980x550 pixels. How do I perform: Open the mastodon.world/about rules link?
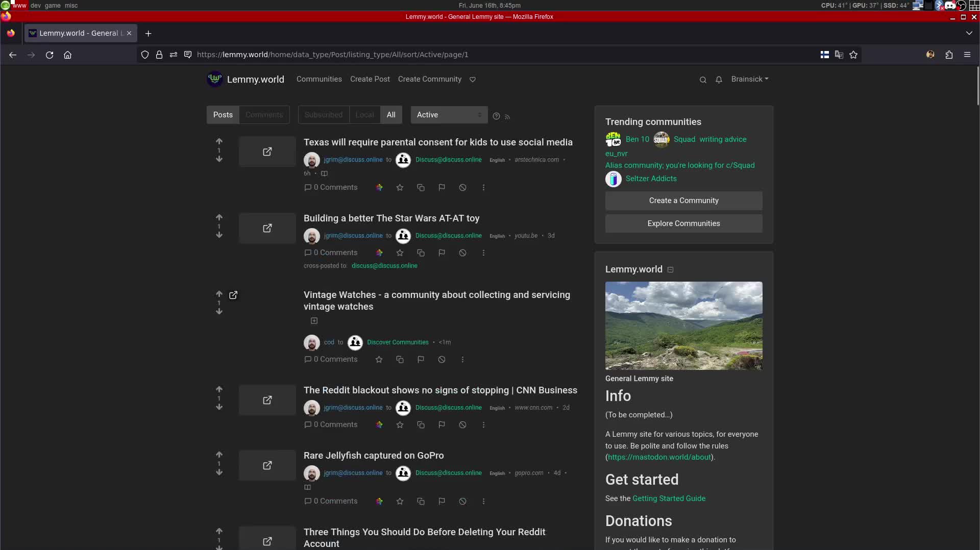tap(659, 457)
